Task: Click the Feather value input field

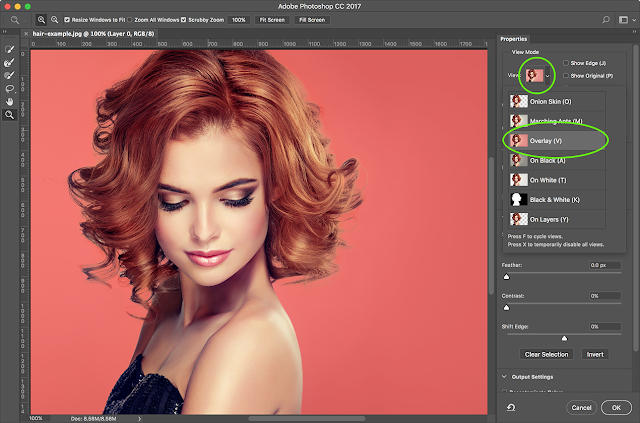Action: click(606, 265)
